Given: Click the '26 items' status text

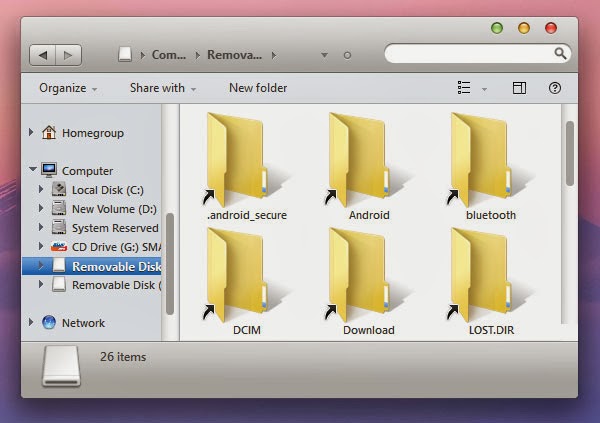Looking at the screenshot, I should [123, 357].
